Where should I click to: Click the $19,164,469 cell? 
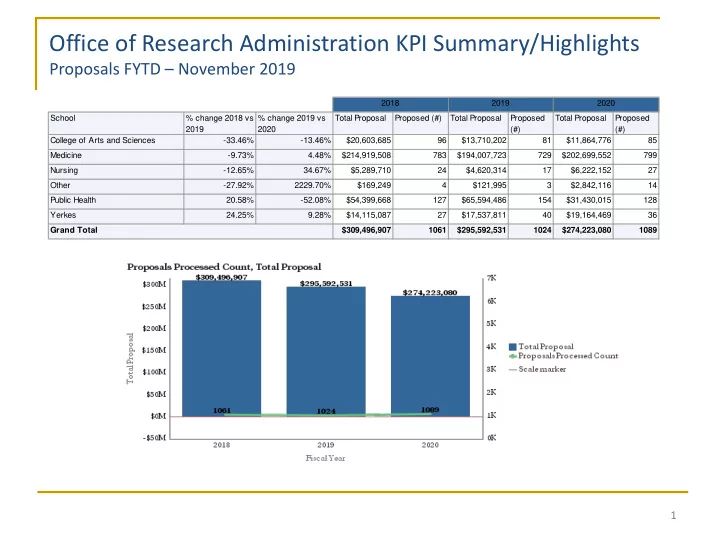pos(583,215)
